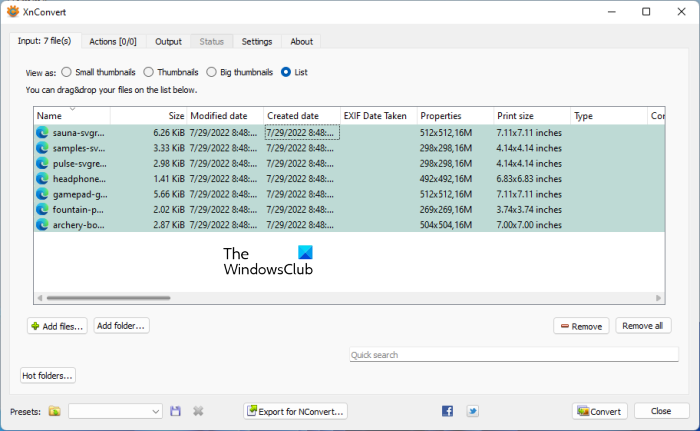Image resolution: width=700 pixels, height=431 pixels.
Task: Open the Output tab
Action: 168,42
